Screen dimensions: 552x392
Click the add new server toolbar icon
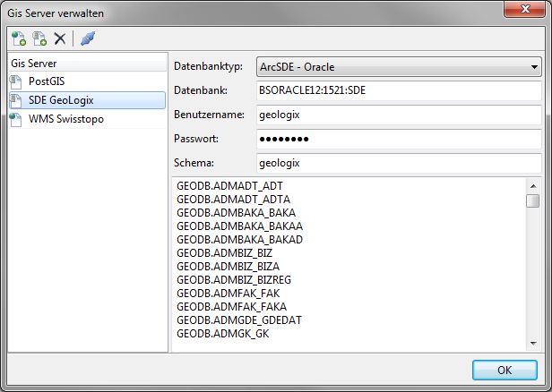coord(19,38)
